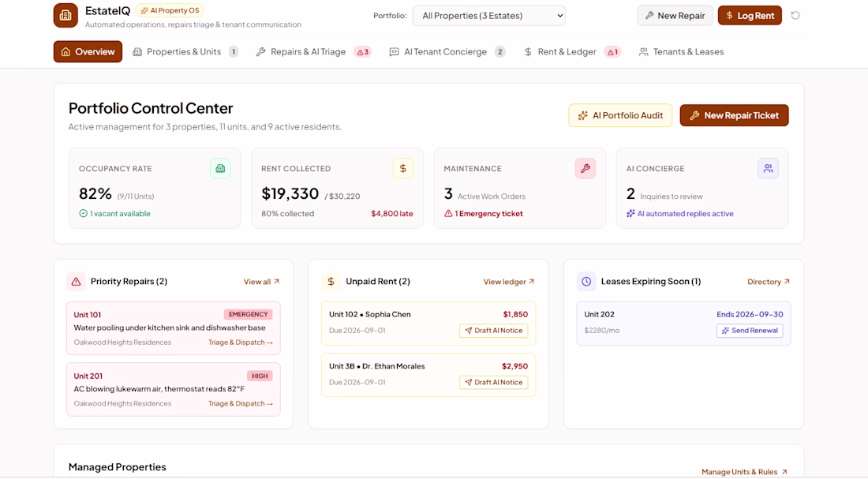This screenshot has width=868, height=479.
Task: Open the Directory link
Action: (x=769, y=282)
